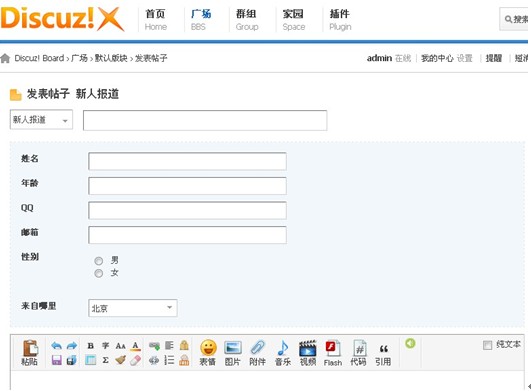Open the smiley emoticon (表情) panel

pyautogui.click(x=208, y=352)
